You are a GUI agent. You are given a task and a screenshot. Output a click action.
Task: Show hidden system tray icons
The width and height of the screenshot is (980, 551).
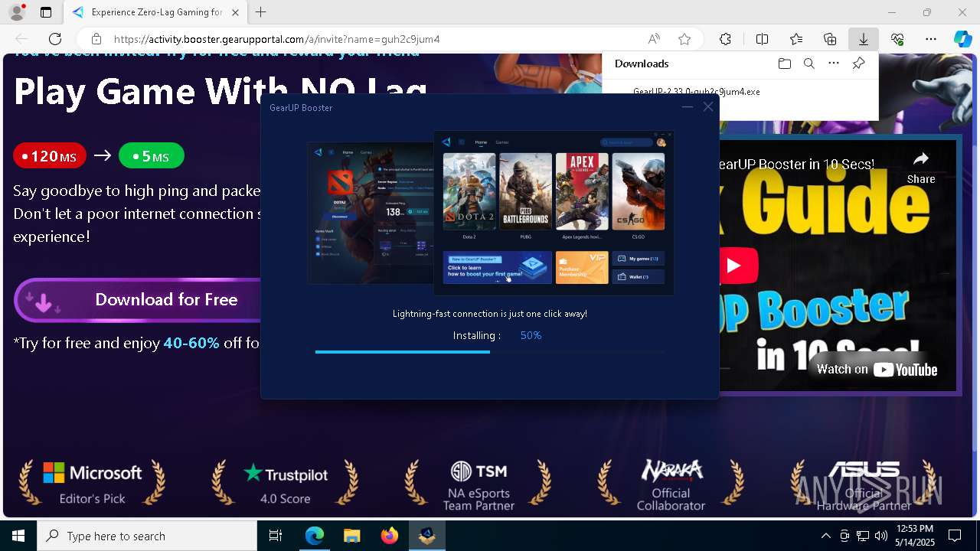tap(825, 536)
